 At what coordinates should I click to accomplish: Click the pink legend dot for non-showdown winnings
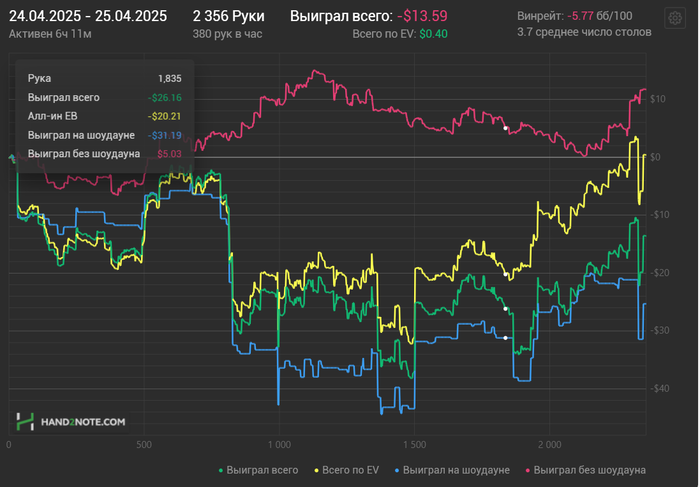point(528,469)
